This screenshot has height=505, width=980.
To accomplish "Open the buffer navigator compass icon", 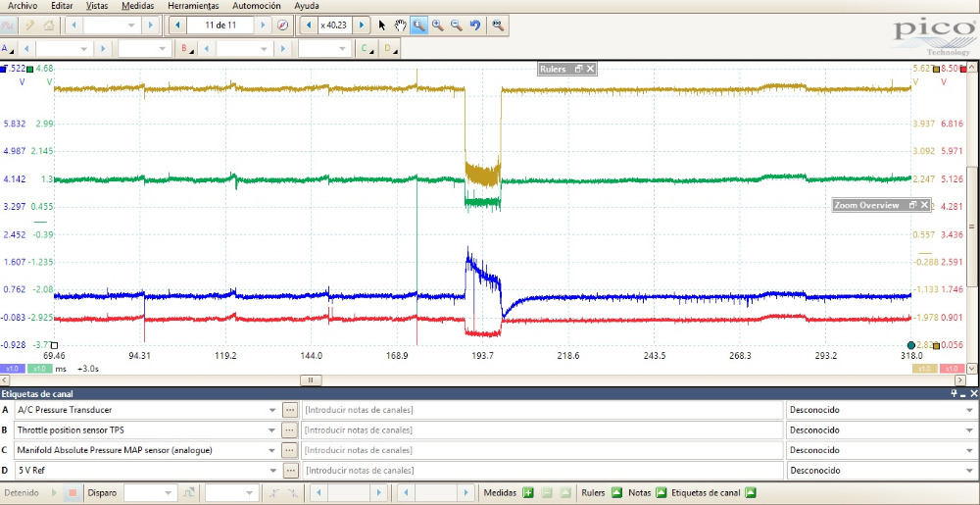I will [x=282, y=25].
